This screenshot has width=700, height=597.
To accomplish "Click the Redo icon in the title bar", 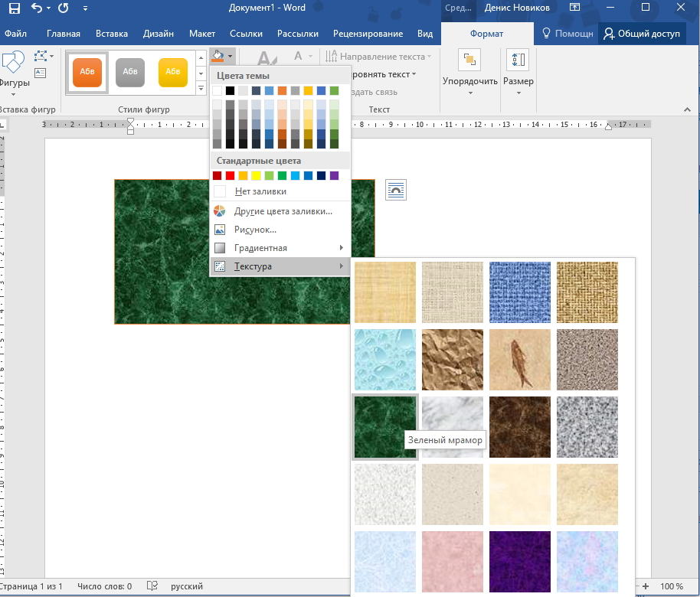I will 63,8.
